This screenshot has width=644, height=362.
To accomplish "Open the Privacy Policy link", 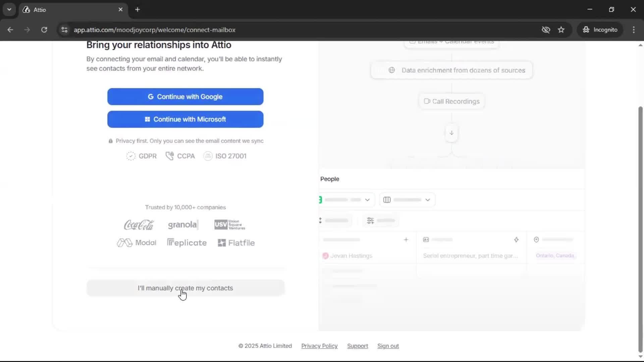I will [x=319, y=346].
